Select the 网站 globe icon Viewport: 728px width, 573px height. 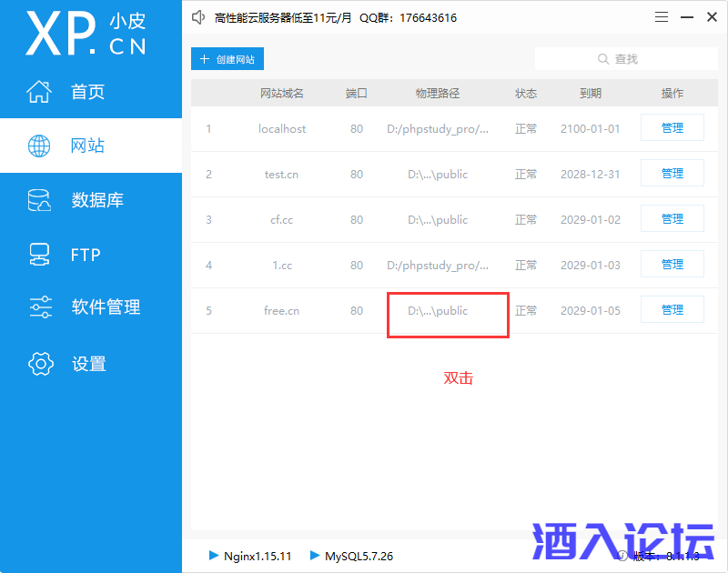(x=39, y=146)
